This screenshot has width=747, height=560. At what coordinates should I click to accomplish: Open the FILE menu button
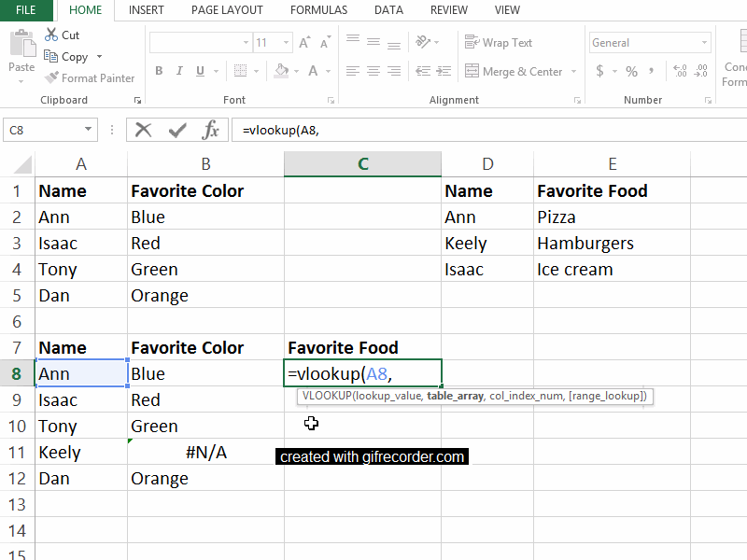point(26,10)
